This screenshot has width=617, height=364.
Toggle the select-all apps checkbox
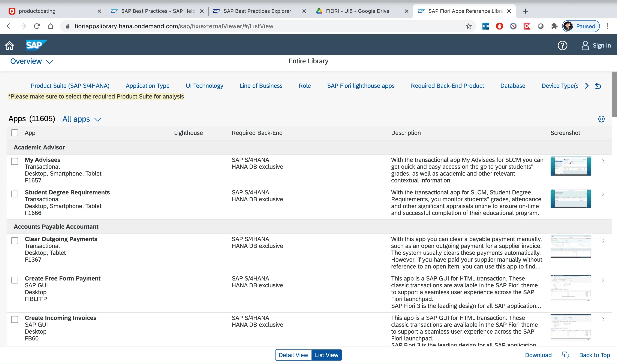[x=15, y=133]
